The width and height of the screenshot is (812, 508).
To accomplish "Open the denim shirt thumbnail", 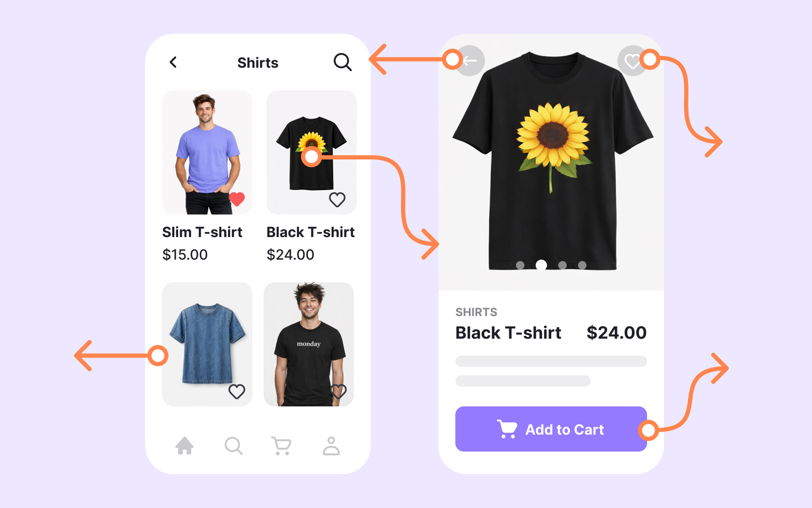I will click(207, 344).
